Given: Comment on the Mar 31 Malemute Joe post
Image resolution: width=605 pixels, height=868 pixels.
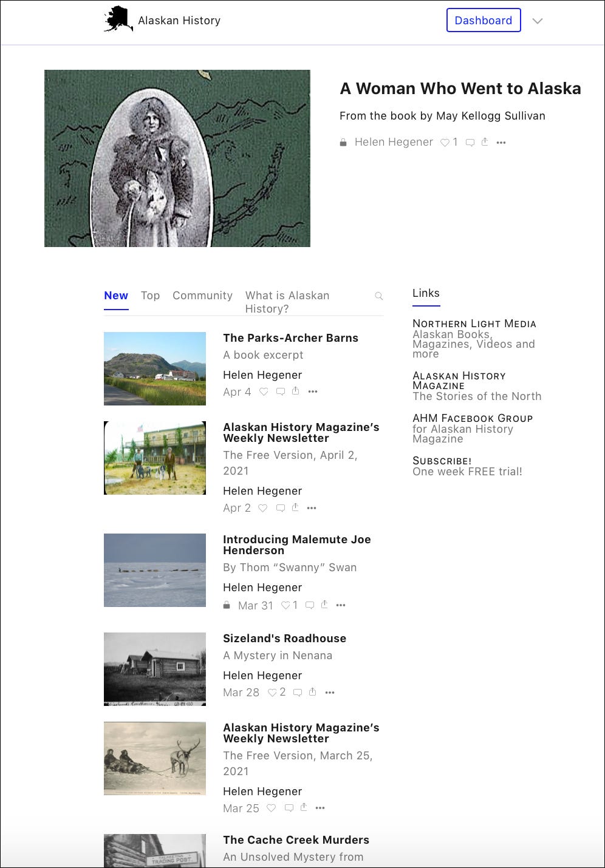Looking at the screenshot, I should point(310,606).
